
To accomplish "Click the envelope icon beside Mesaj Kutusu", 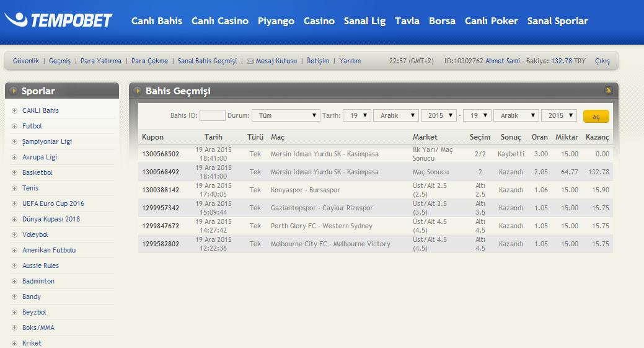I will tap(250, 61).
